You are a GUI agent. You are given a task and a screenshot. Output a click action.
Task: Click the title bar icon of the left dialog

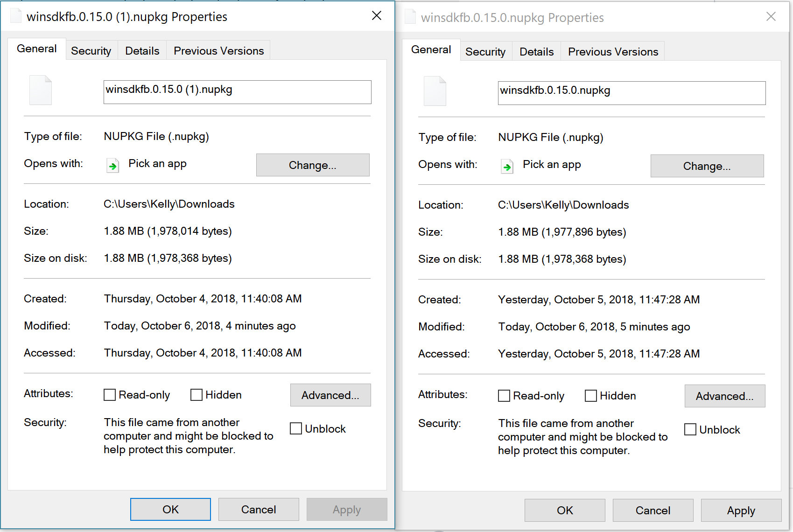pos(15,15)
